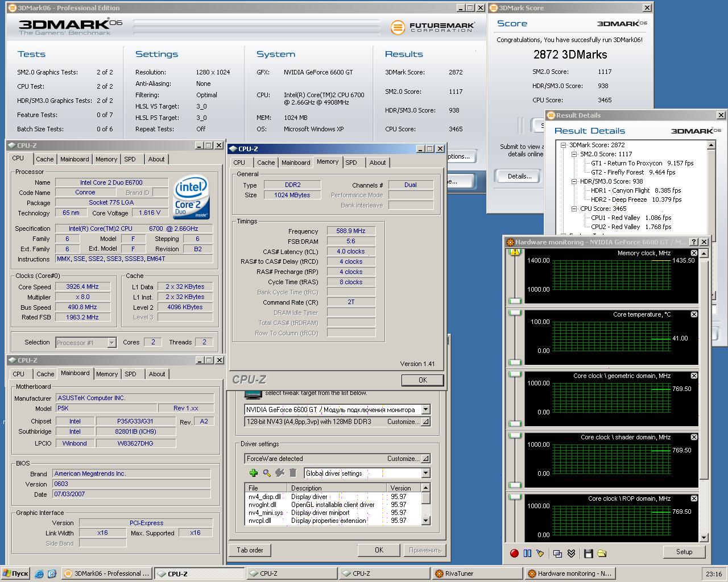
Task: Click the greyed wrench icon in Driver settings
Action: pos(280,473)
